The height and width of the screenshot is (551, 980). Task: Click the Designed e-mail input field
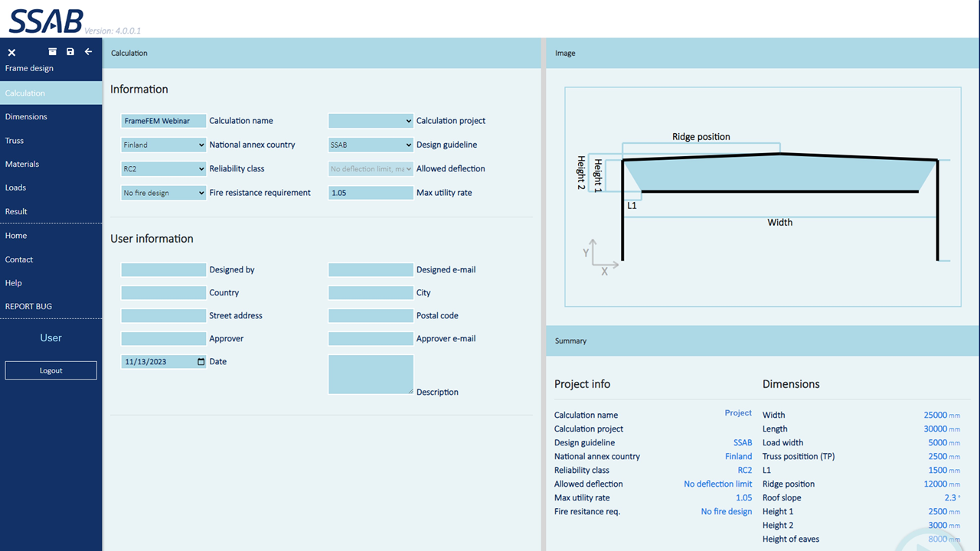click(x=371, y=270)
